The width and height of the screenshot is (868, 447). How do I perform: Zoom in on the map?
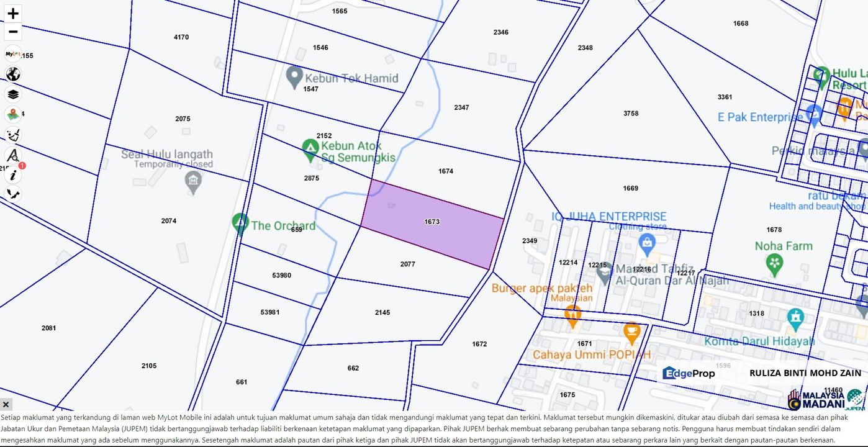tap(13, 13)
